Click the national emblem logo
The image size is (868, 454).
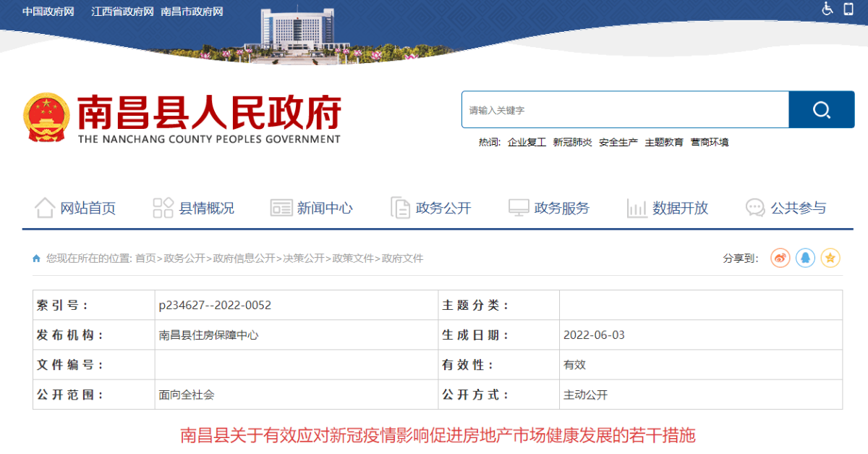pos(46,118)
